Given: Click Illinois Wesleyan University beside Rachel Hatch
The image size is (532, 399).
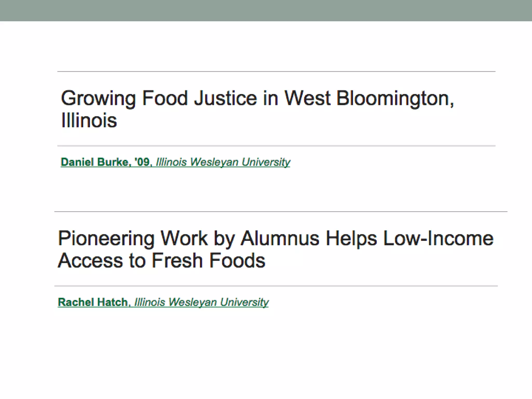Looking at the screenshot, I should pyautogui.click(x=201, y=302).
